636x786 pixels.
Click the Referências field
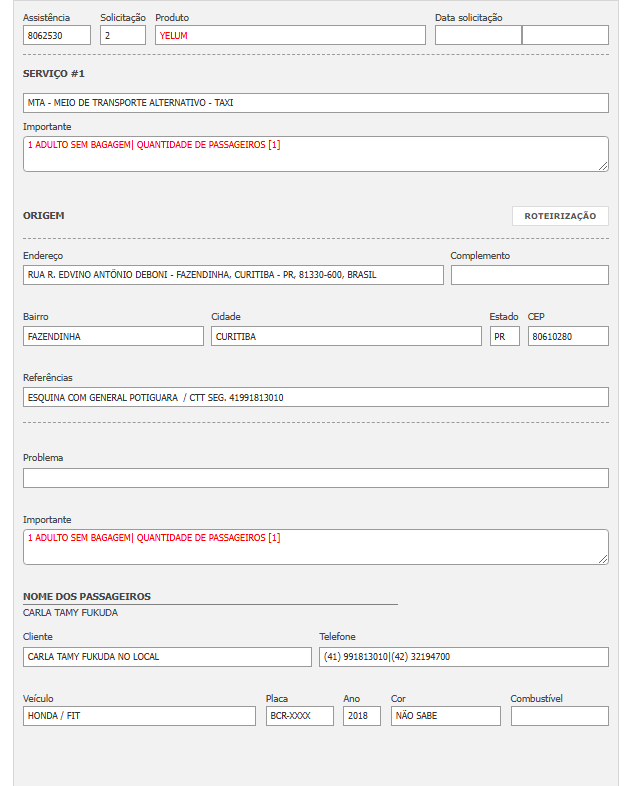coord(315,397)
